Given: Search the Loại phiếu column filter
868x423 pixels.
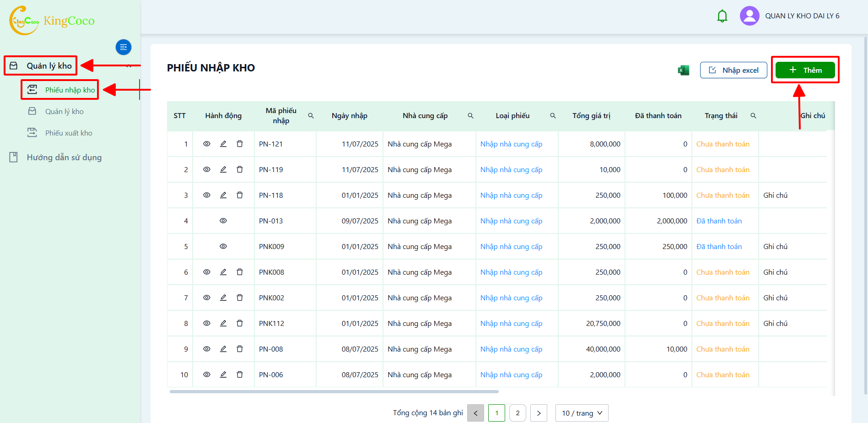Looking at the screenshot, I should point(553,116).
